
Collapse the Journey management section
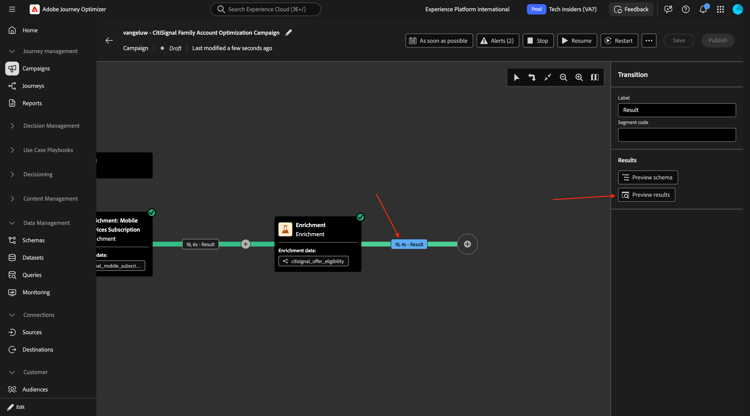point(12,51)
